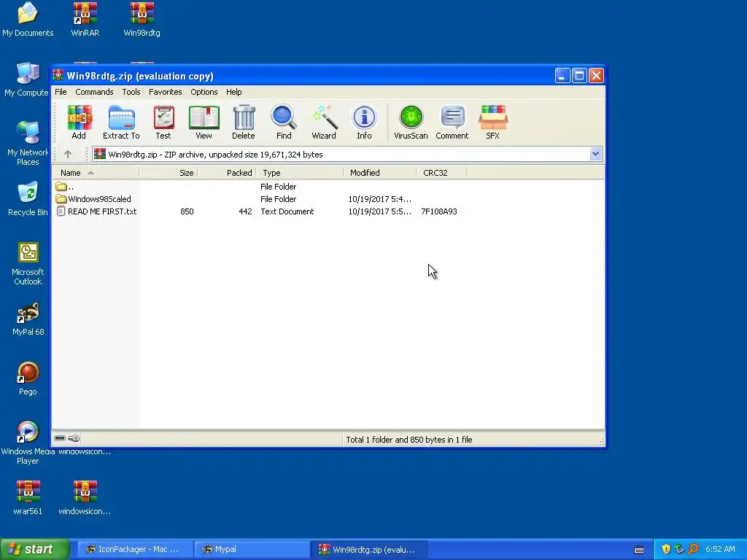Start VirusScan from the toolbar

tap(411, 122)
